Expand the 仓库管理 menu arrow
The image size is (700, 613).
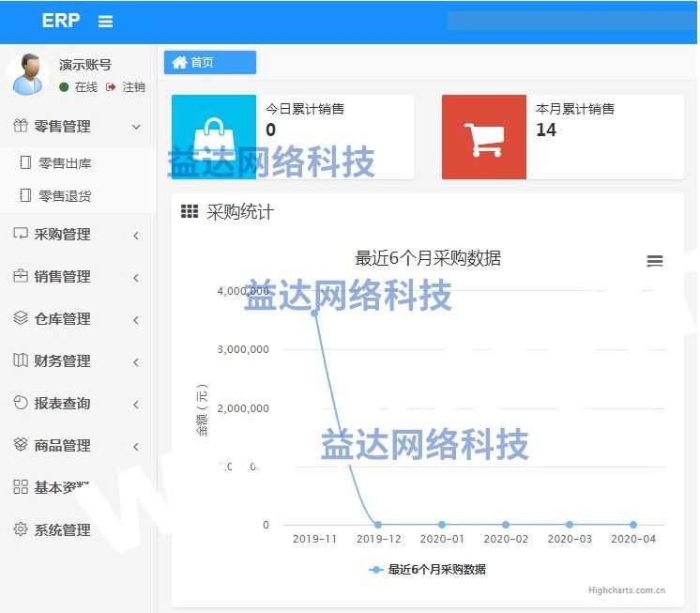click(x=136, y=320)
